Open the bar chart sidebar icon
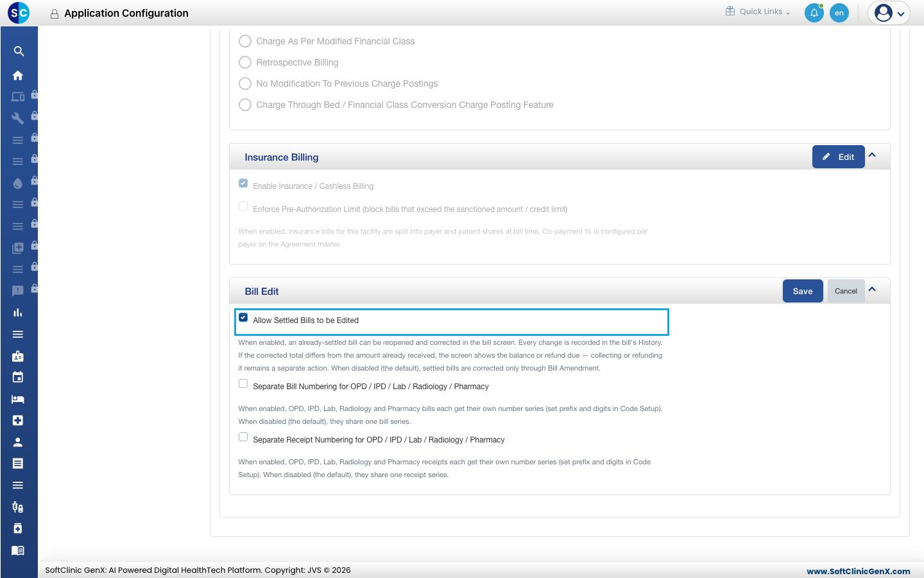 pos(18,313)
